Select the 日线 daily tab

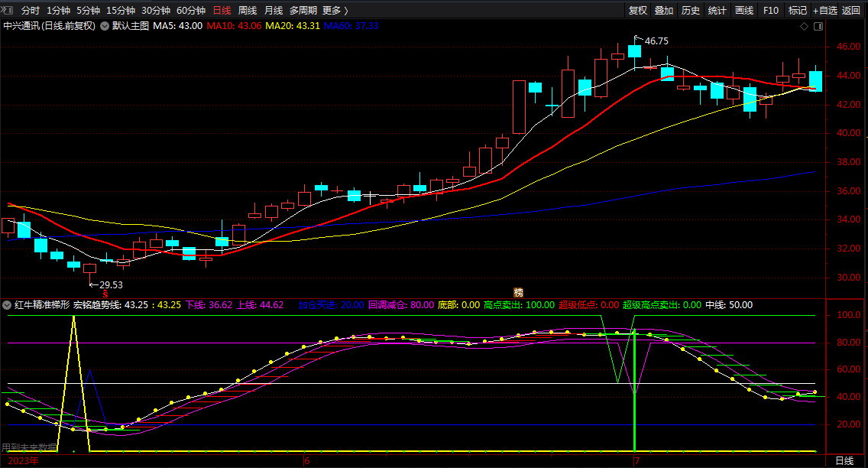(222, 11)
